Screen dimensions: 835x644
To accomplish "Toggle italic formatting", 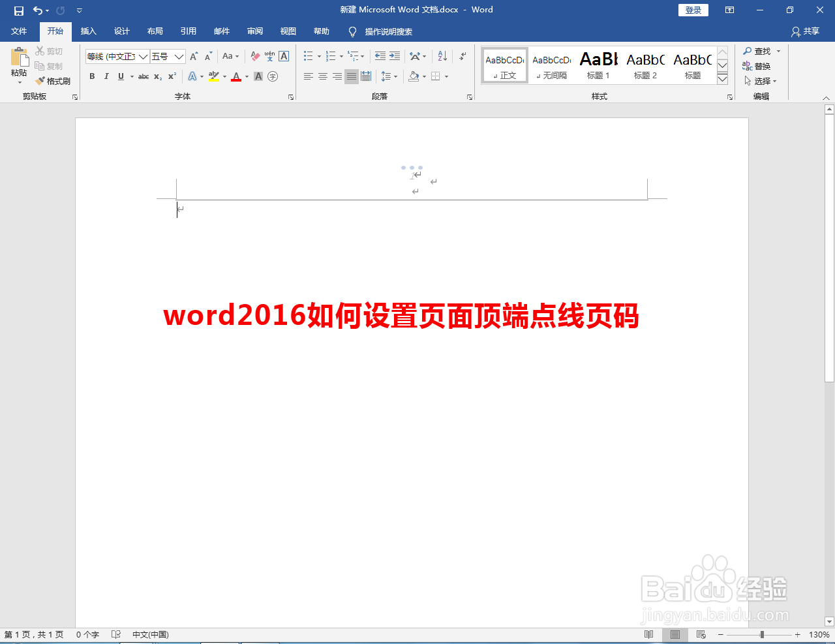I will click(x=106, y=77).
